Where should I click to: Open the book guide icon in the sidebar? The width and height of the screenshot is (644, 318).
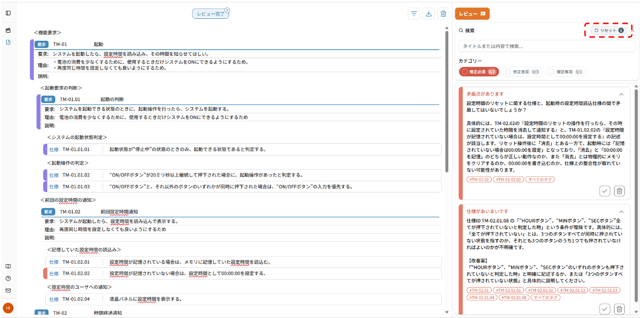click(7, 266)
